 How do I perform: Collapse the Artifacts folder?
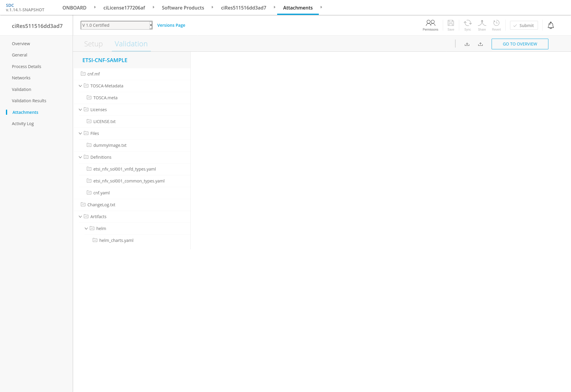[80, 217]
